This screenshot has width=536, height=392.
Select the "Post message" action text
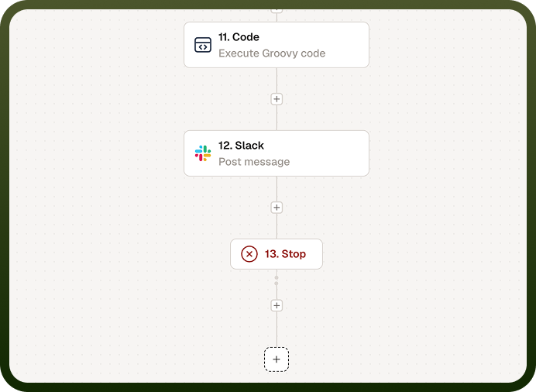pyautogui.click(x=254, y=162)
